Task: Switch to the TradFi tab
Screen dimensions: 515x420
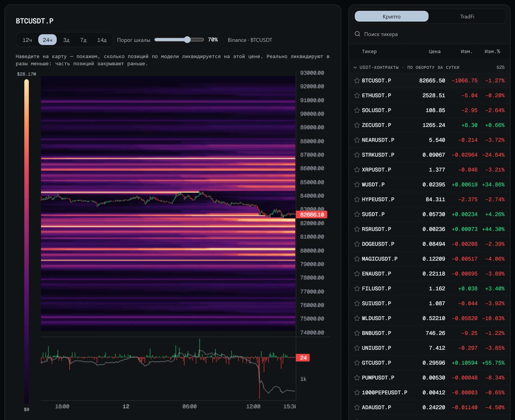Action: click(467, 16)
